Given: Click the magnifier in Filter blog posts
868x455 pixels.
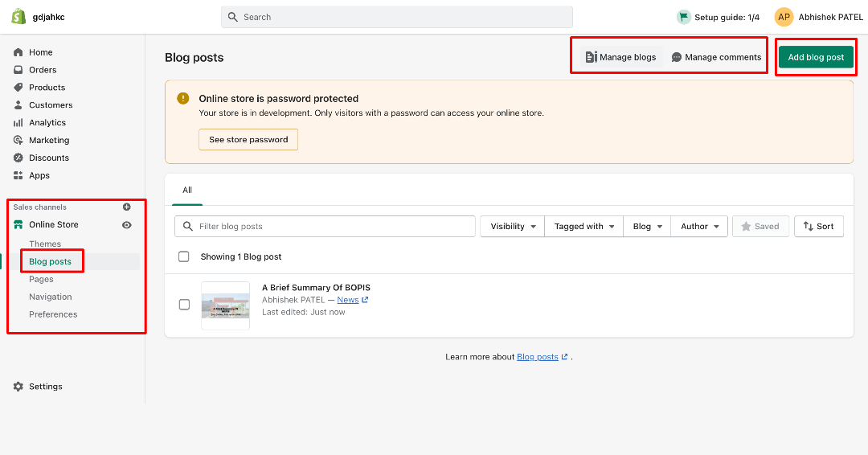Looking at the screenshot, I should [188, 227].
